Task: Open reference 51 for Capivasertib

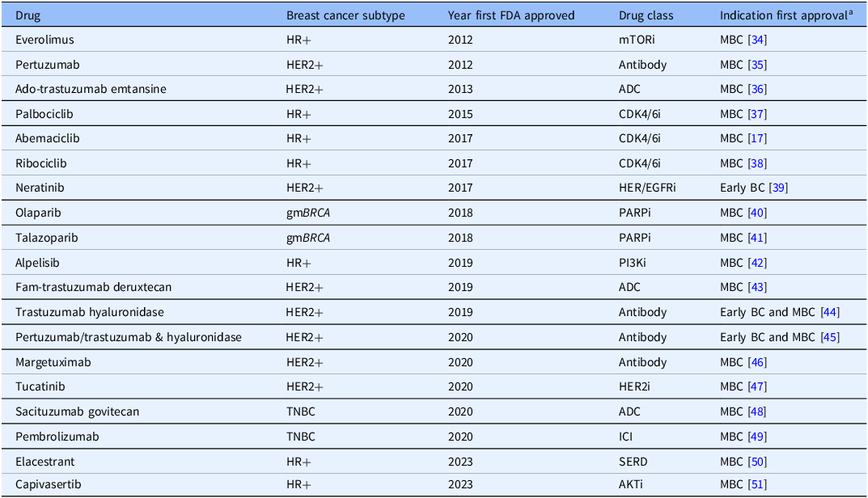Action: [757, 484]
